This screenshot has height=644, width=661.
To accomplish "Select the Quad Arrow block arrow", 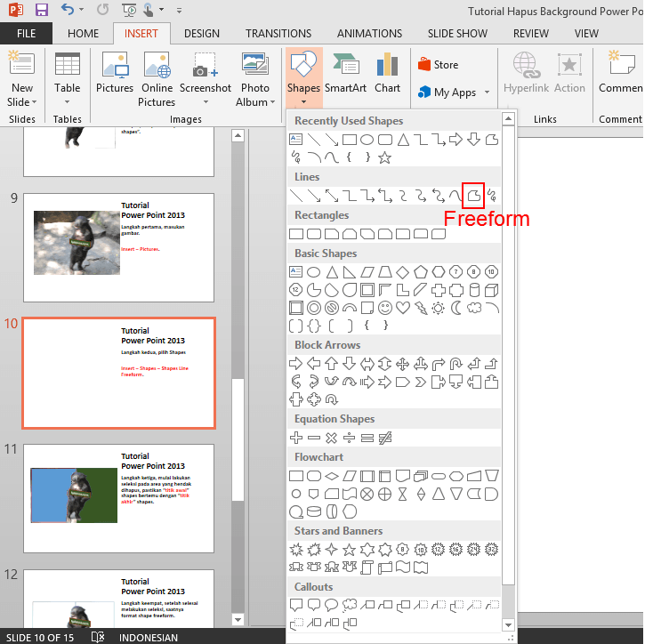I will click(403, 363).
